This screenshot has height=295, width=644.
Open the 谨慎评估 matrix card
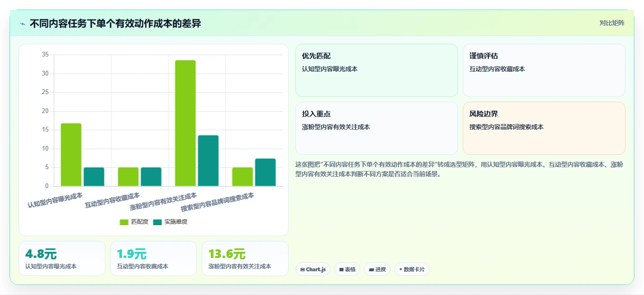pos(544,70)
